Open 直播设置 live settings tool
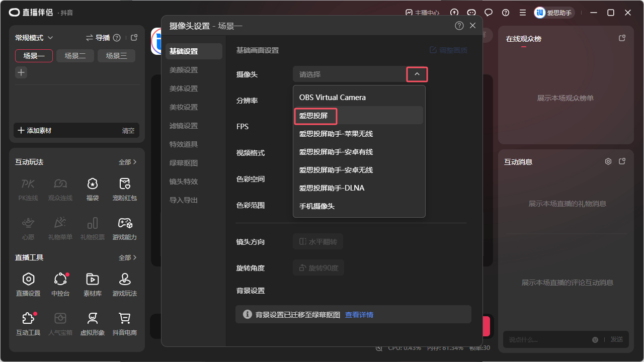The image size is (644, 362). 28,284
